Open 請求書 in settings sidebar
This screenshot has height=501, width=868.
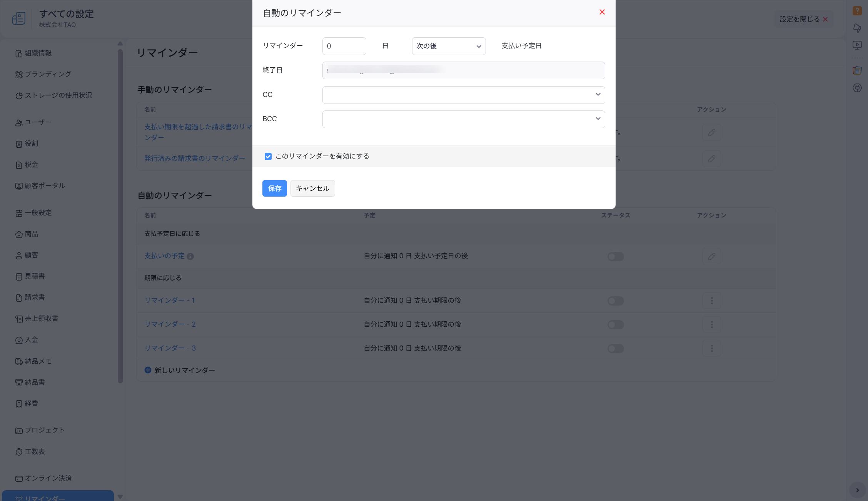[x=35, y=297]
